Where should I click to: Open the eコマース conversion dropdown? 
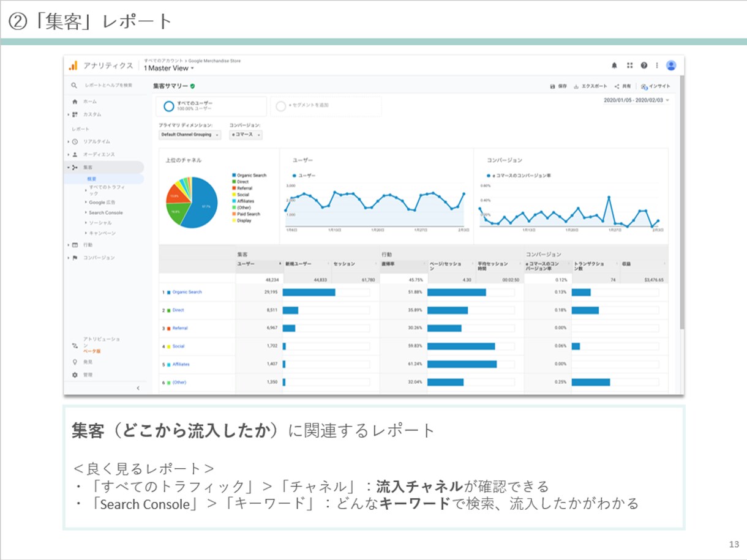pyautogui.click(x=246, y=135)
